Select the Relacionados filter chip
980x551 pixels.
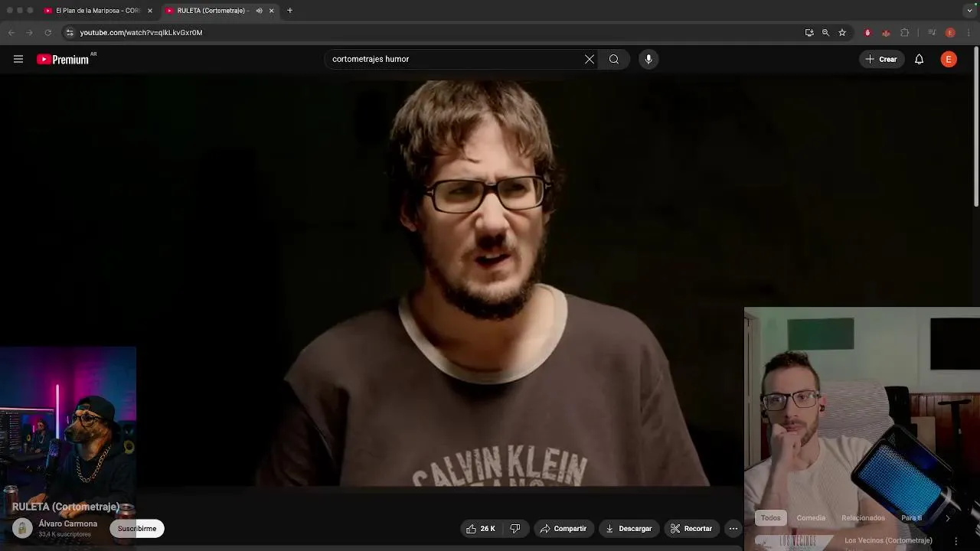pos(863,518)
